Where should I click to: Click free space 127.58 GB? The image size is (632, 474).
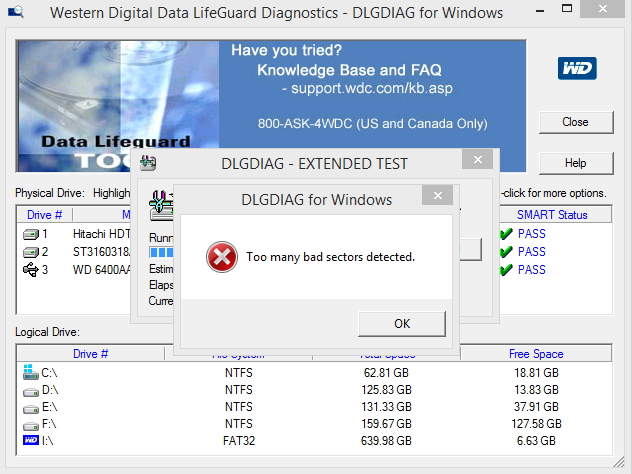tap(536, 424)
